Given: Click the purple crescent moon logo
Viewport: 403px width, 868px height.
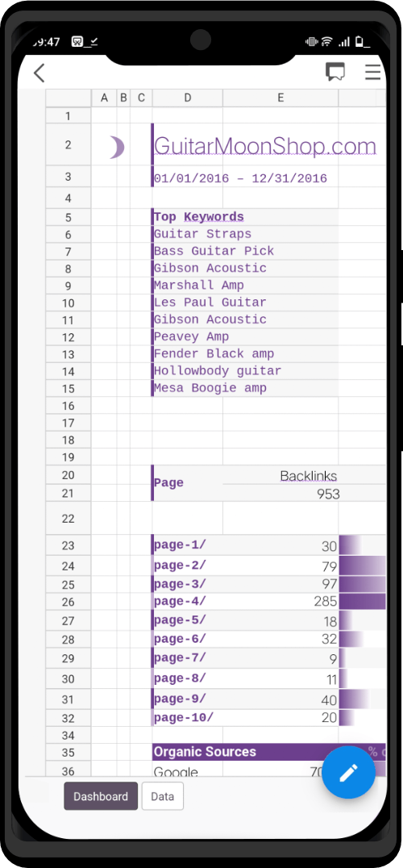Looking at the screenshot, I should point(117,148).
